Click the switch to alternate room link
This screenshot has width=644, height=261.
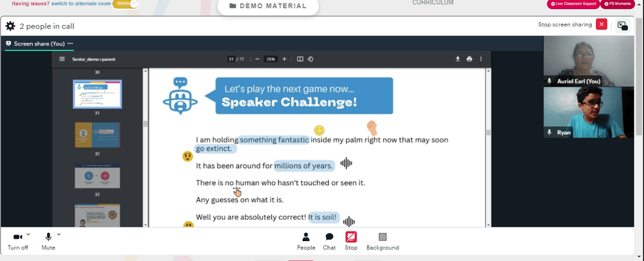coord(81,4)
